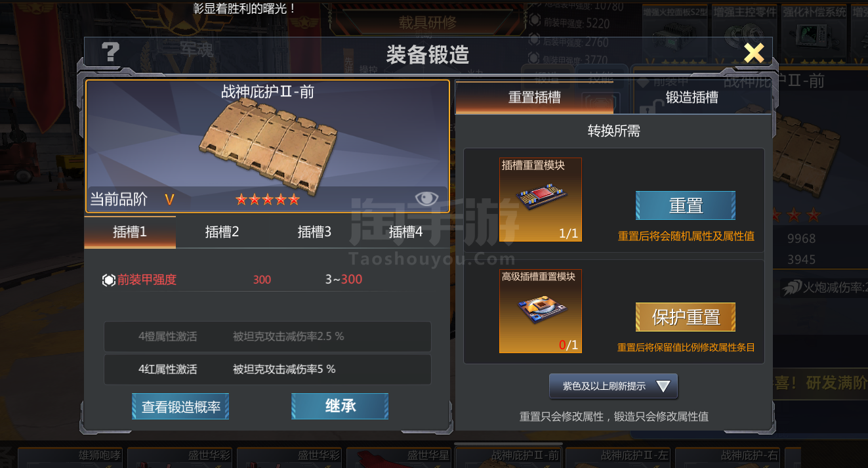Click the 继承 inherit button
The width and height of the screenshot is (868, 468).
pos(340,406)
